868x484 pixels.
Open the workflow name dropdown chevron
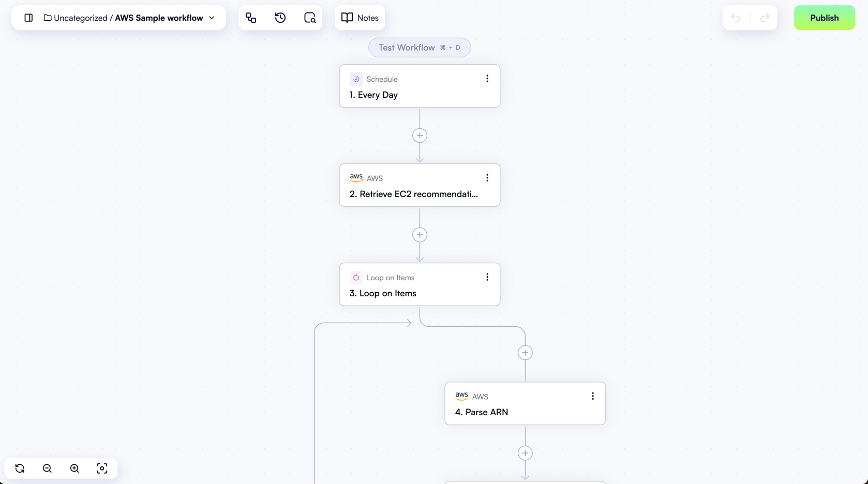[x=212, y=18]
